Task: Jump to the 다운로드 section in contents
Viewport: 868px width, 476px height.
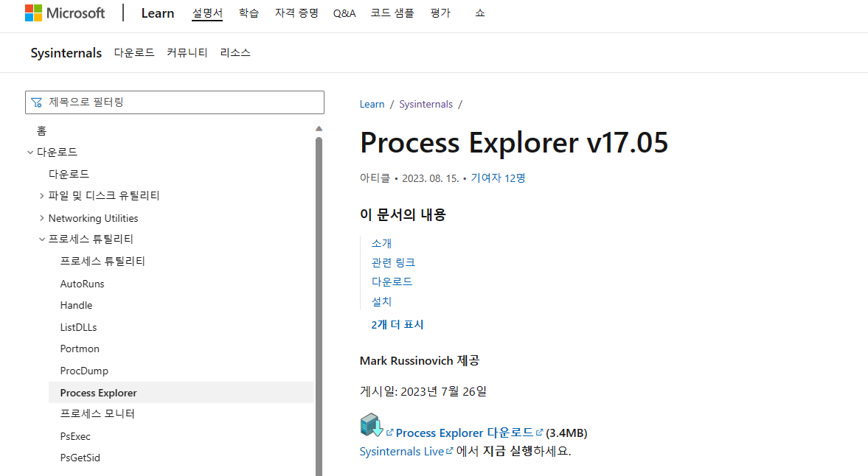Action: click(392, 282)
